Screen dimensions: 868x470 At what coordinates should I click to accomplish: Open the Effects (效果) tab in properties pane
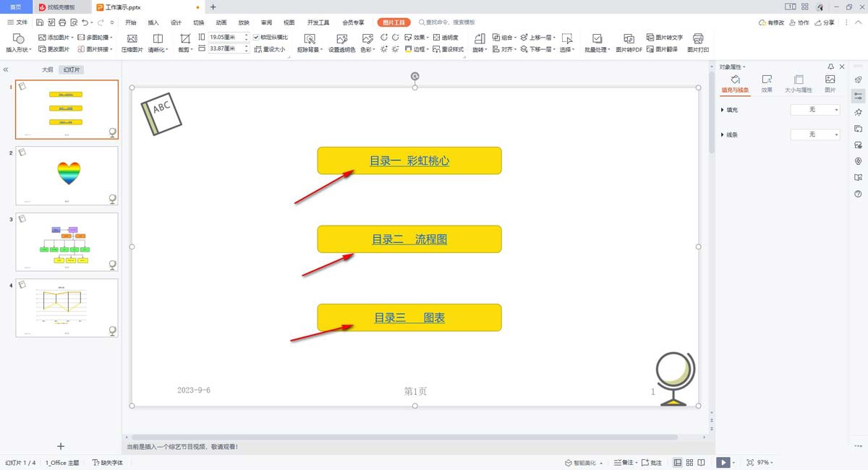point(767,84)
